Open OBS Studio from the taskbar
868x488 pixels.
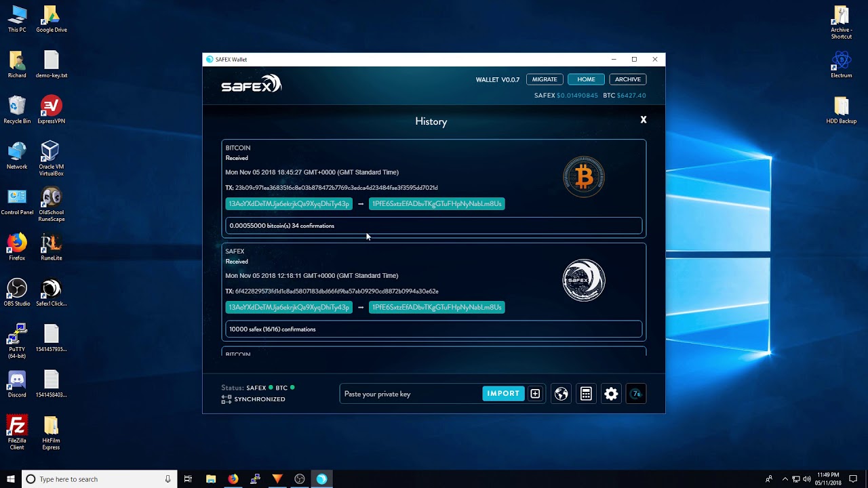coord(300,479)
